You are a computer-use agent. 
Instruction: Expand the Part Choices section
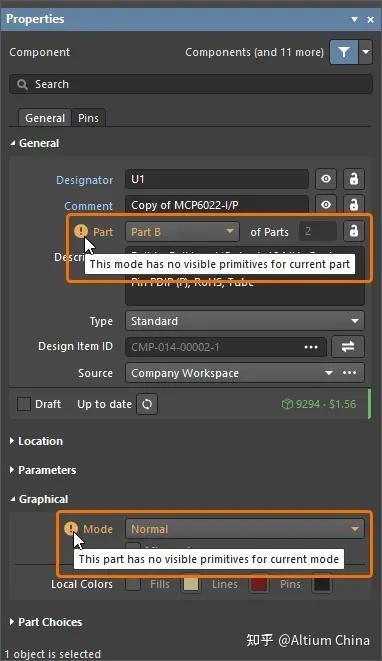click(x=46, y=623)
